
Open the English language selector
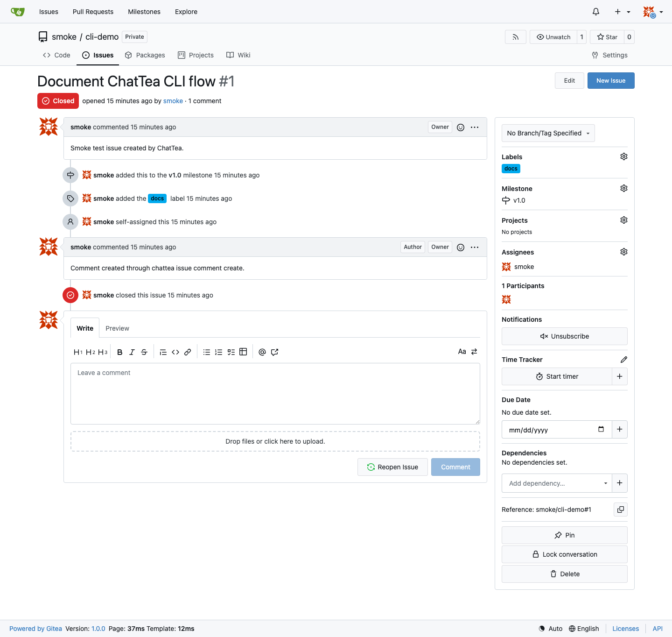[x=584, y=629]
